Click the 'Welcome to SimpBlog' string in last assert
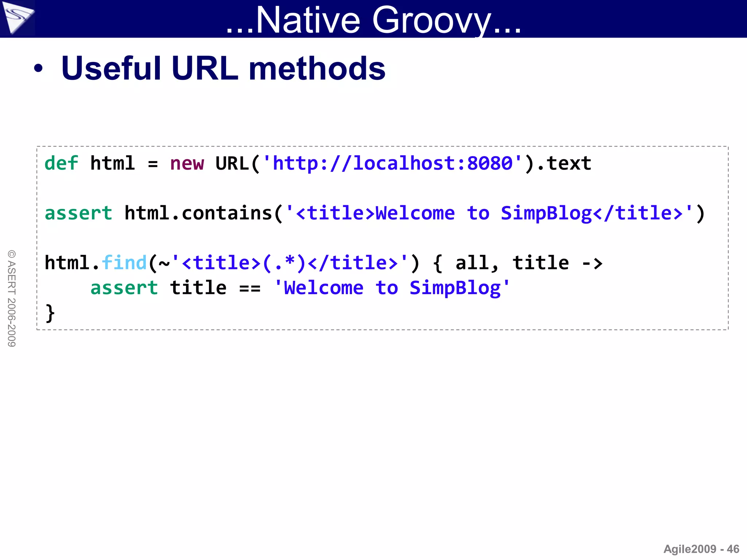The height and width of the screenshot is (560, 747). click(392, 288)
